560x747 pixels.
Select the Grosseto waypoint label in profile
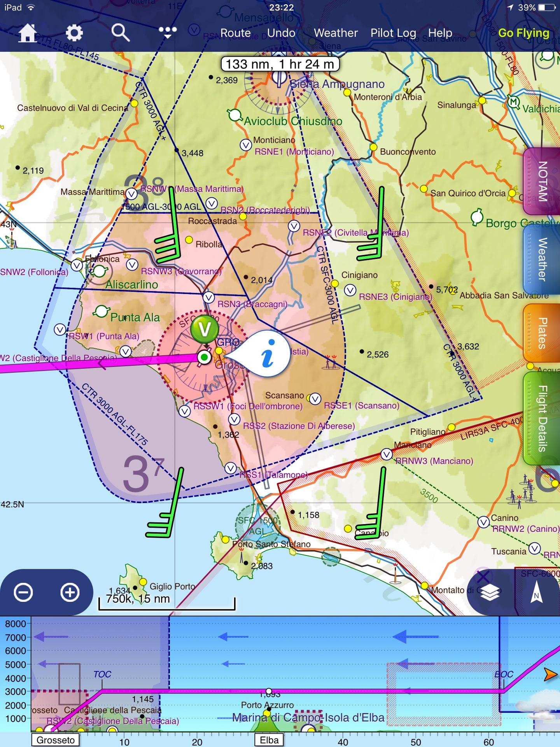tap(55, 740)
